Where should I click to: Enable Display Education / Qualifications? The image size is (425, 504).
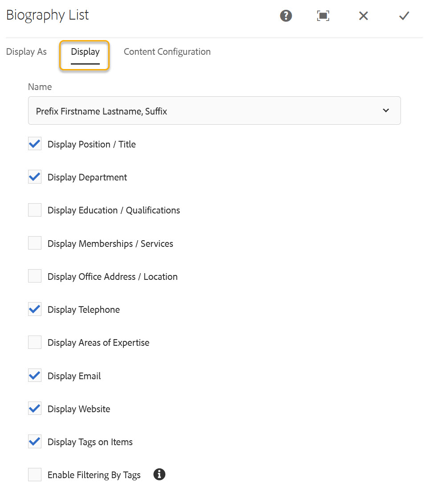35,210
